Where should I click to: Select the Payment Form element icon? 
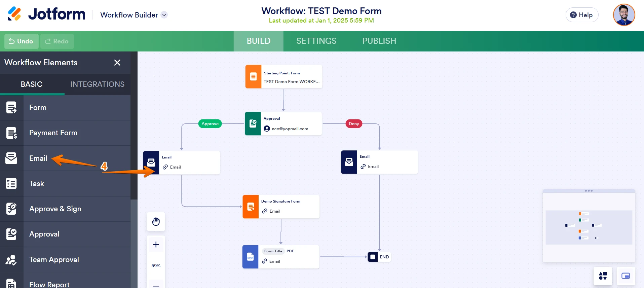(11, 133)
